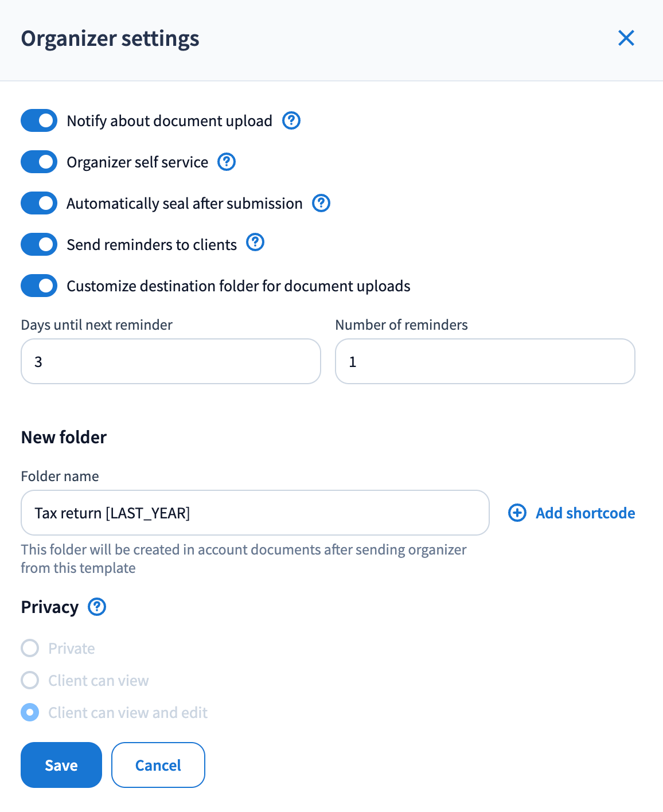Viewport: 663px width, 812px height.
Task: Focus the Days until next reminder field
Action: pos(171,361)
